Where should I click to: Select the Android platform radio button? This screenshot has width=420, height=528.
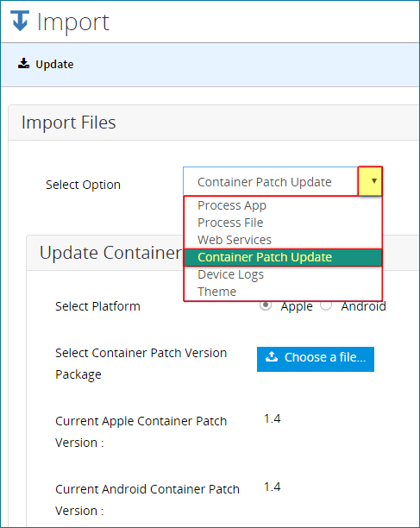point(326,305)
